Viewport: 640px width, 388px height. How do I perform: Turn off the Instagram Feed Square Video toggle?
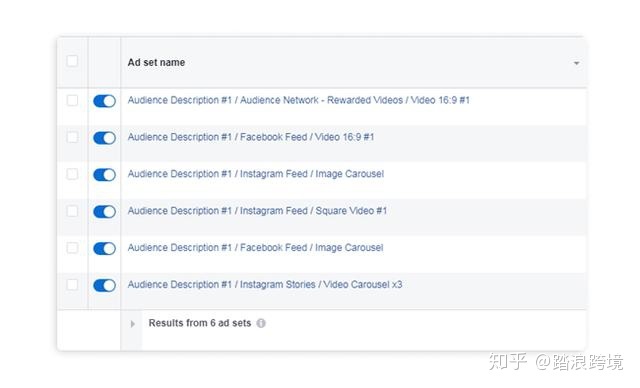[104, 211]
